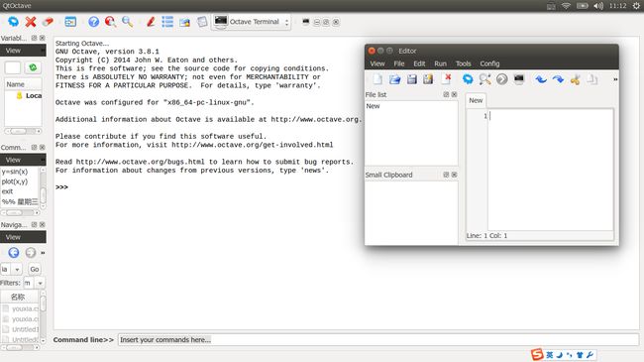
Task: Select exit in command list
Action: 7,191
